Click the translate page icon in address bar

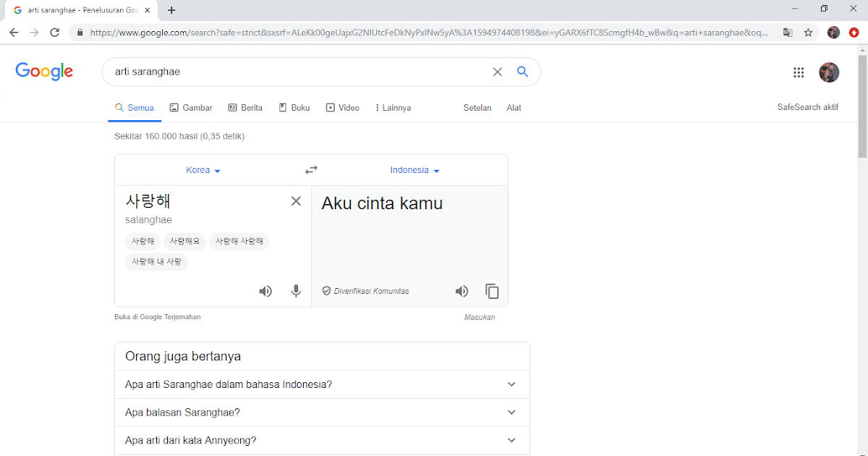click(787, 33)
